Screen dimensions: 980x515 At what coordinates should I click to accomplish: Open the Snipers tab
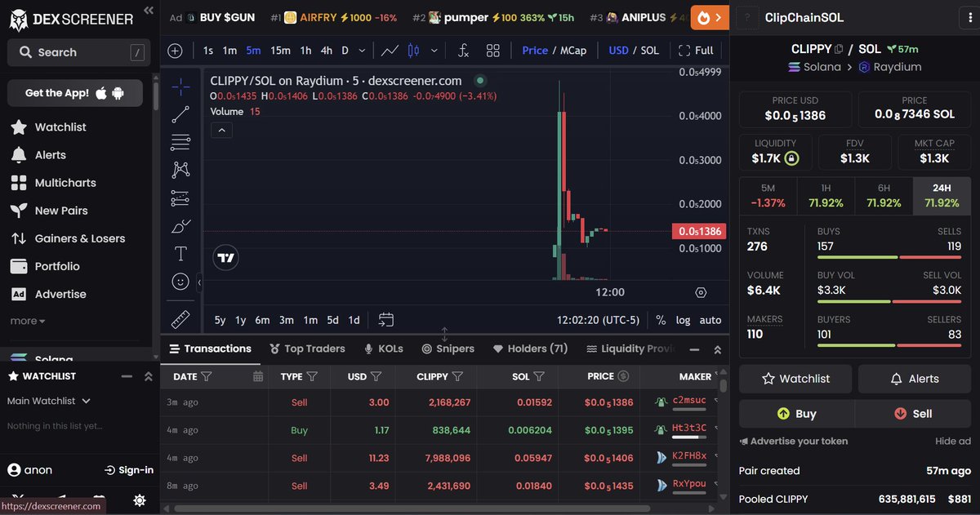(448, 349)
